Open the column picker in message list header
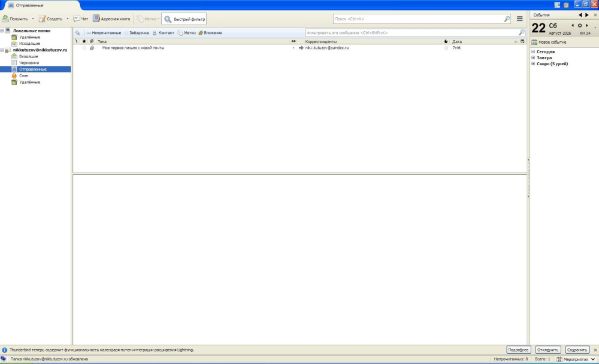 click(522, 41)
